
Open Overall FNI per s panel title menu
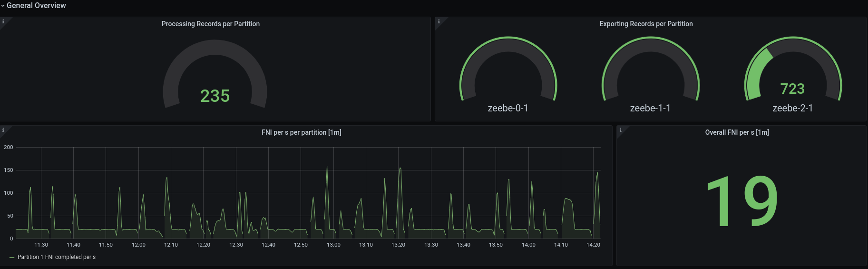(x=737, y=132)
